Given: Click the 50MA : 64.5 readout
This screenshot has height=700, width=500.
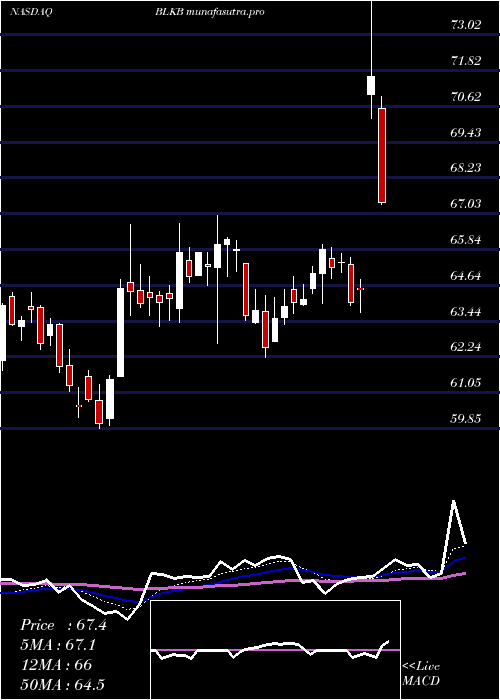Looking at the screenshot, I should [x=62, y=684].
